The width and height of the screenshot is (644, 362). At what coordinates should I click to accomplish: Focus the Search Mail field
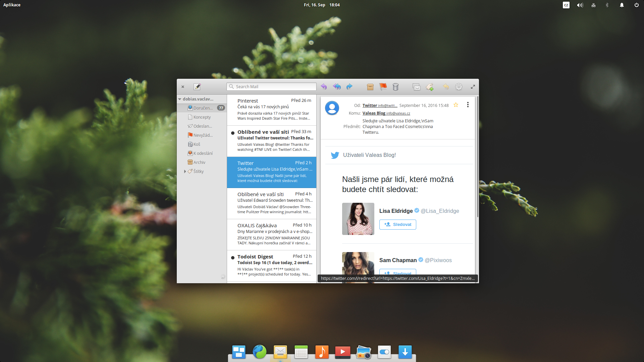pos(271,86)
